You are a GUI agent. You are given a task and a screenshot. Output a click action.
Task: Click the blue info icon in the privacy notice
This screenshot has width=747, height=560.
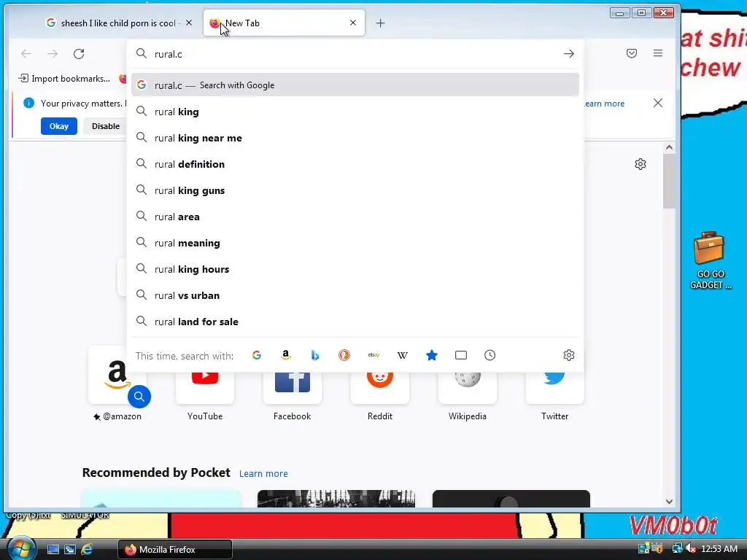click(x=28, y=103)
